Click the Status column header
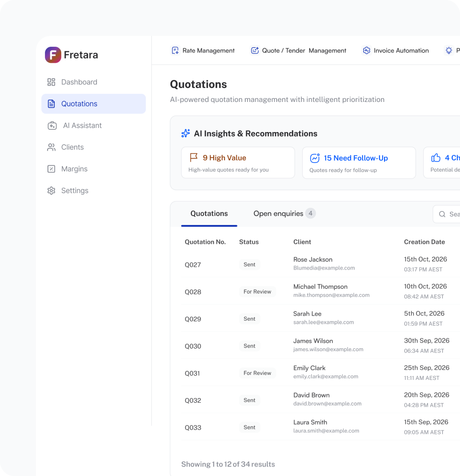 pyautogui.click(x=249, y=242)
